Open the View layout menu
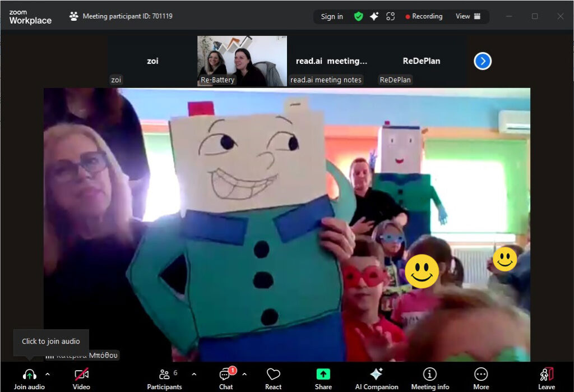 pos(468,16)
